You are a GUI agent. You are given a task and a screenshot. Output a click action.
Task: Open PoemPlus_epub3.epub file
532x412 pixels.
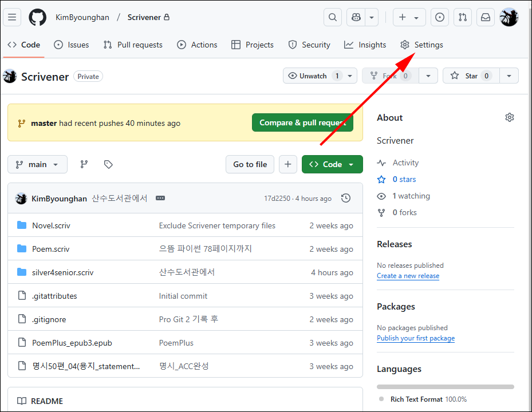coord(72,343)
